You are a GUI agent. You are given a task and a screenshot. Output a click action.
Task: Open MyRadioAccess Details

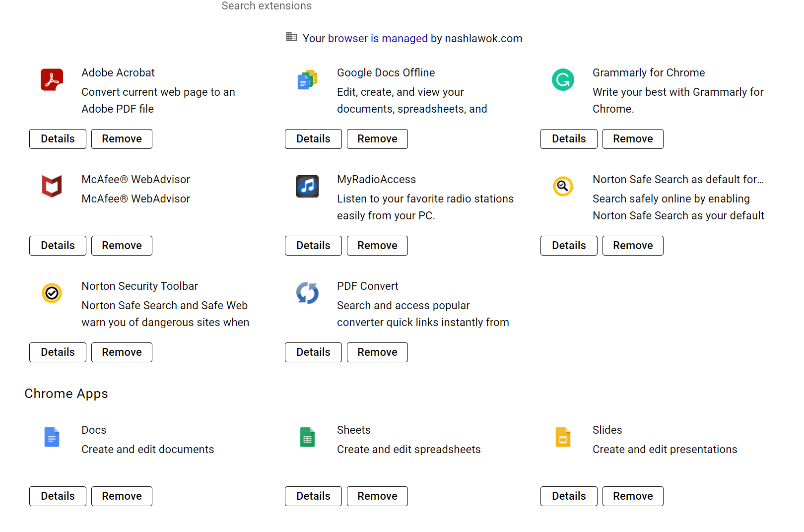click(x=313, y=246)
